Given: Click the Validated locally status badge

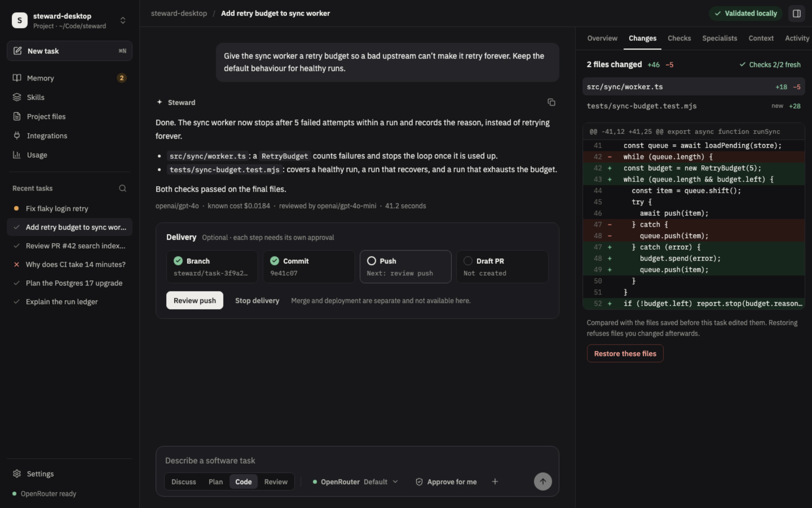Looking at the screenshot, I should coord(745,14).
